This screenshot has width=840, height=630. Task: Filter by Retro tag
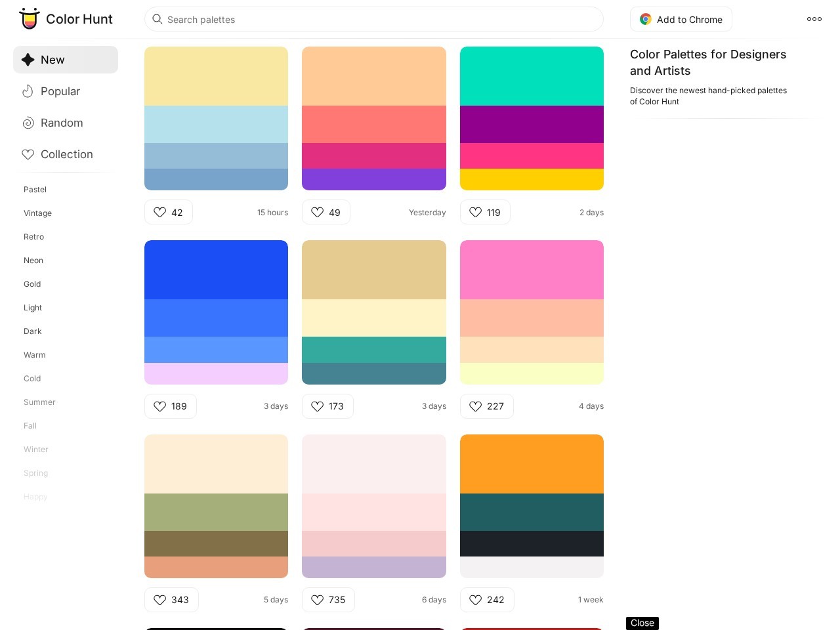[34, 237]
